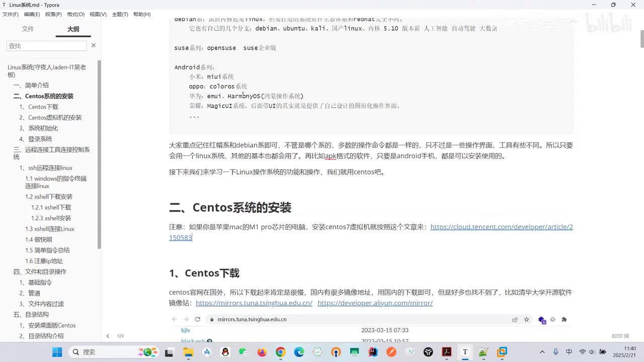The width and height of the screenshot is (644, 362).
Task: Go to outline item 2、管道
Action: [30, 293]
